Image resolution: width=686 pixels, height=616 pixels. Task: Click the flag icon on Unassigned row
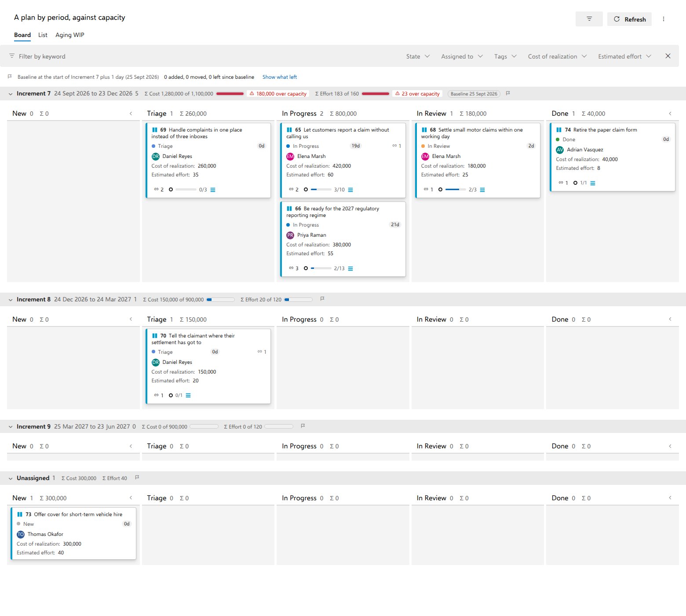(137, 477)
